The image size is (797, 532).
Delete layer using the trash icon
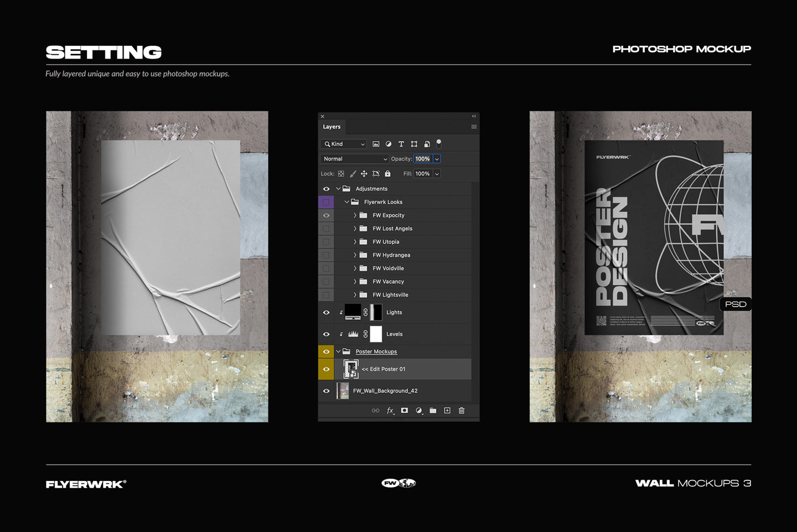(x=462, y=411)
